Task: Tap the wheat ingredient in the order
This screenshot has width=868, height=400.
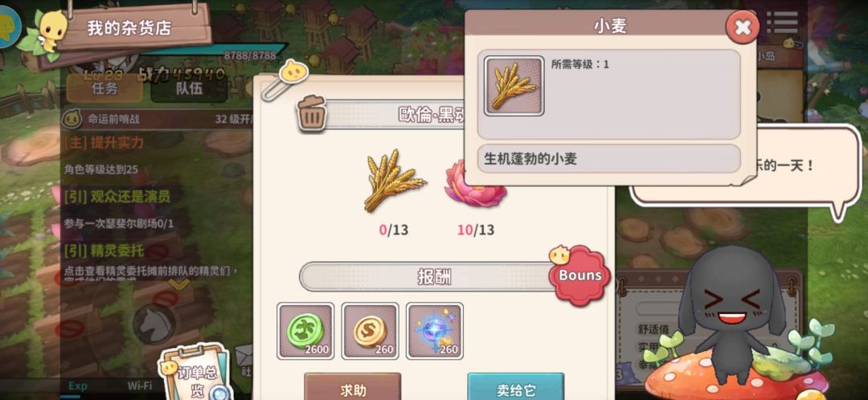Action: [394, 180]
